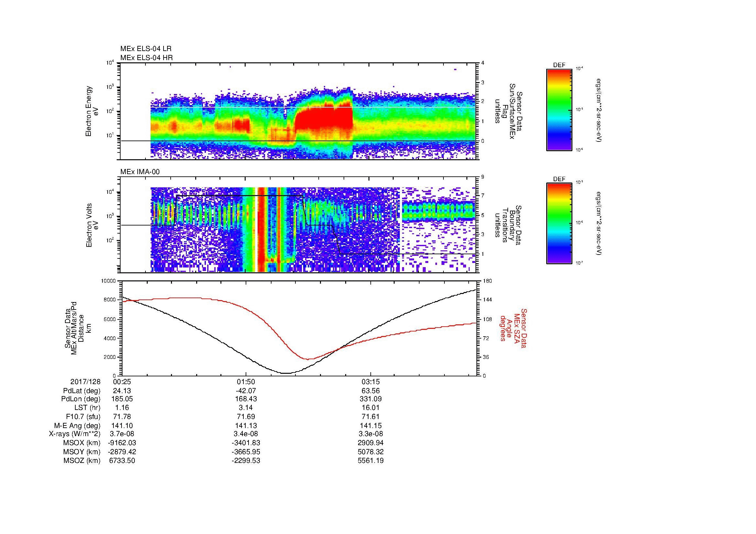
Task: Click the M-E Ang value '141.15'
Action: pos(371,425)
